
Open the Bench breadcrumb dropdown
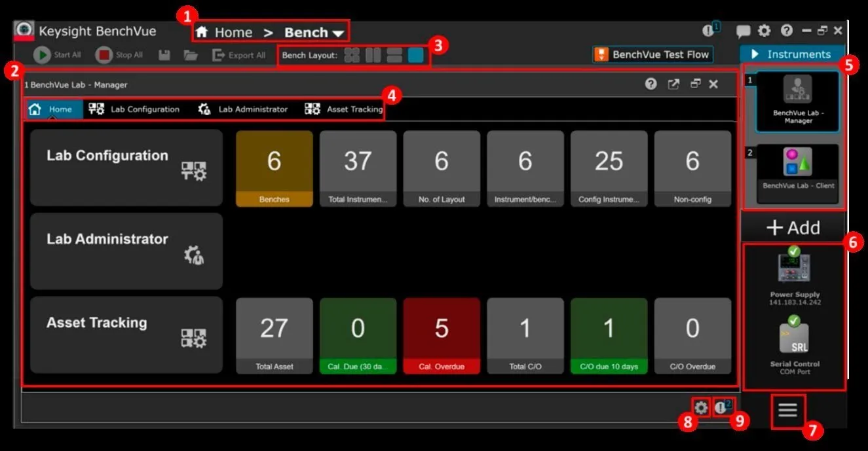coord(314,32)
